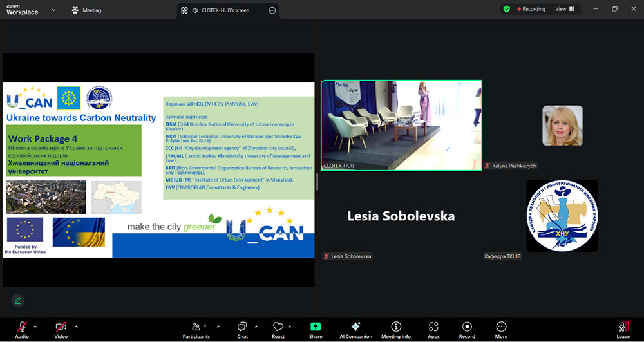Click the React heart icon

278,329
